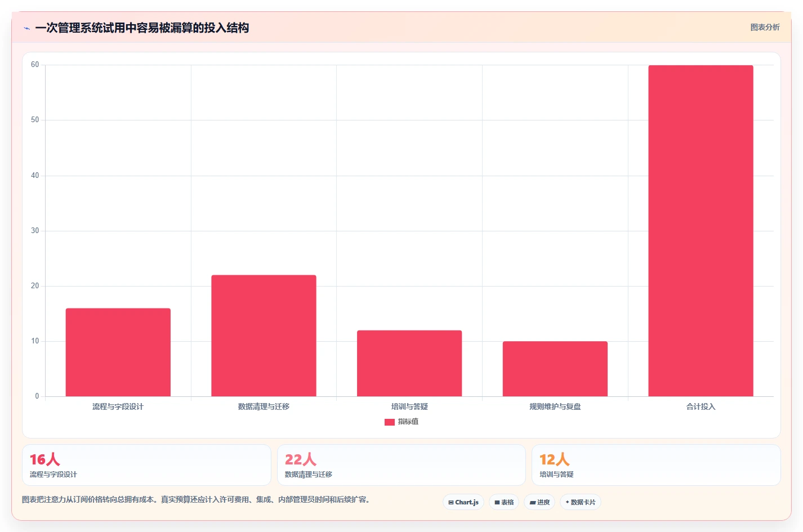Click the icon inside the 进度 chip

(x=532, y=502)
